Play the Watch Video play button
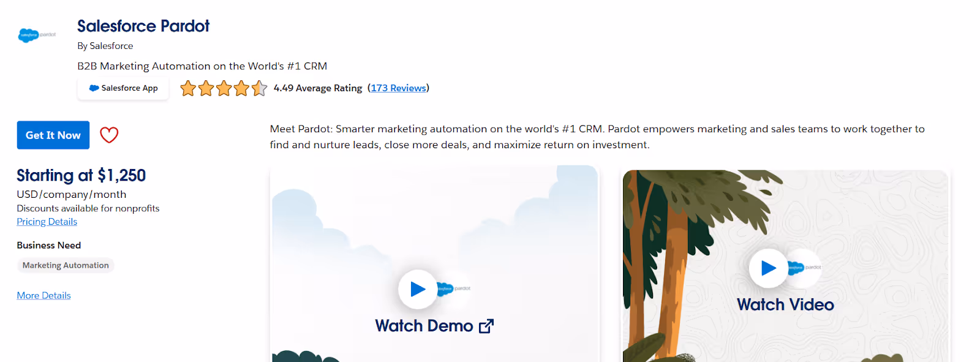This screenshot has height=362, width=980. pyautogui.click(x=768, y=268)
